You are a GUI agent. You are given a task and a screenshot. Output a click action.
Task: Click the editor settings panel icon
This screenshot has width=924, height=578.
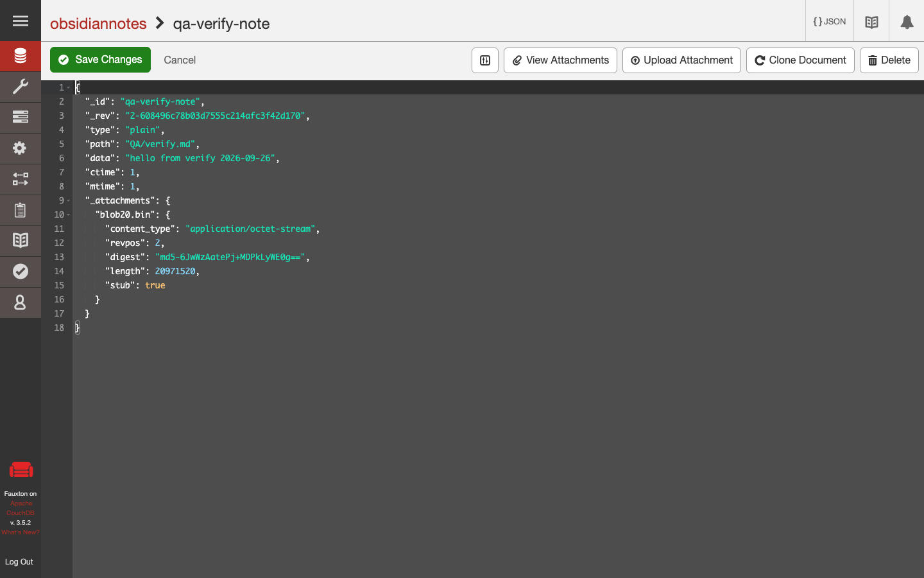(x=485, y=60)
